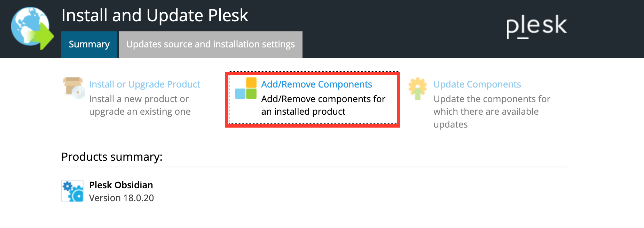Open the Add/Remove Components link
The image size is (644, 228).
pyautogui.click(x=316, y=84)
